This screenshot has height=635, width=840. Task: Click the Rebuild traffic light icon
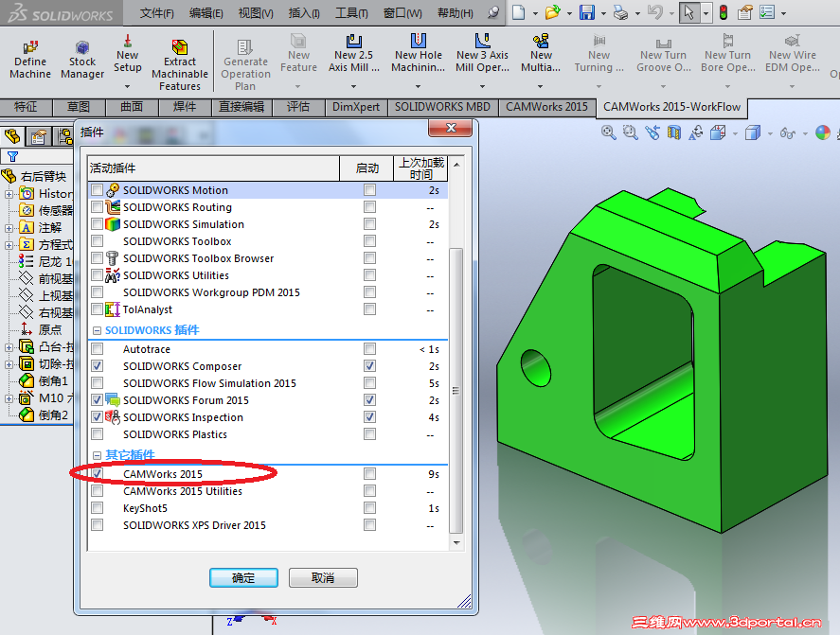(x=724, y=11)
